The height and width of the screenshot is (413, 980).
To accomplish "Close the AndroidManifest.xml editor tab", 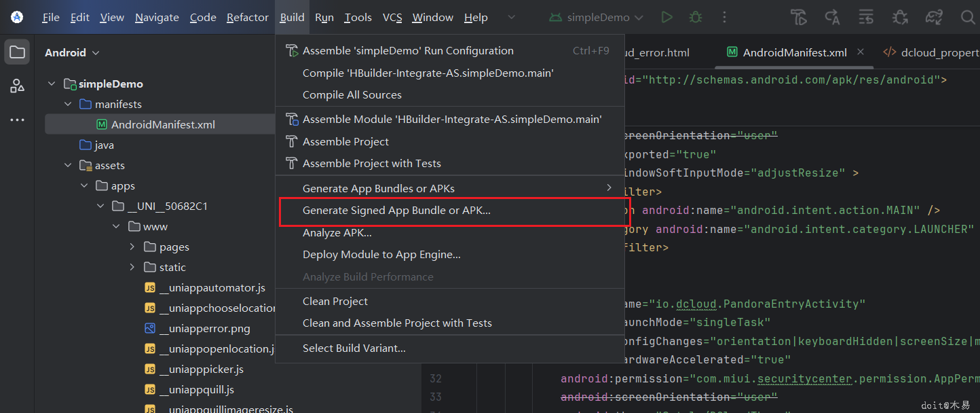I will (861, 52).
